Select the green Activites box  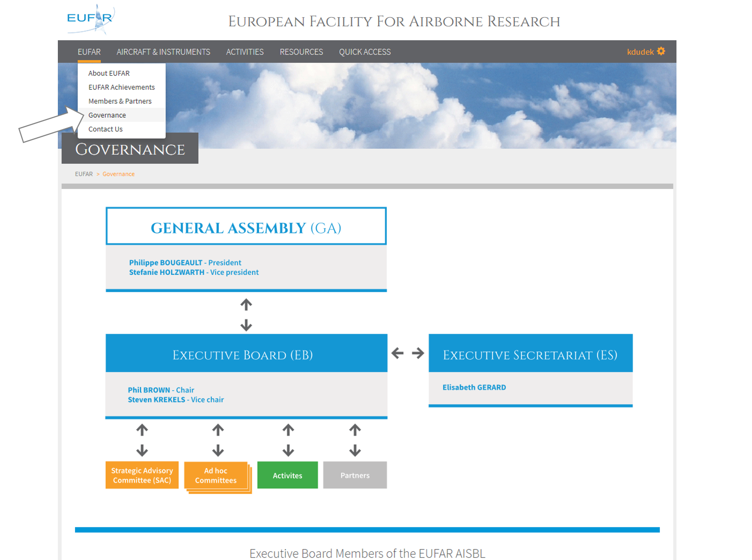[x=287, y=475]
